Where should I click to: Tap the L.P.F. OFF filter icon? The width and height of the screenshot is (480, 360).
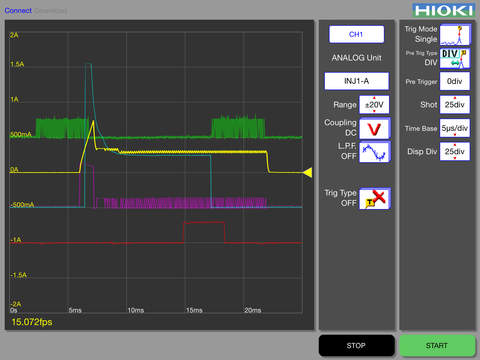[375, 152]
